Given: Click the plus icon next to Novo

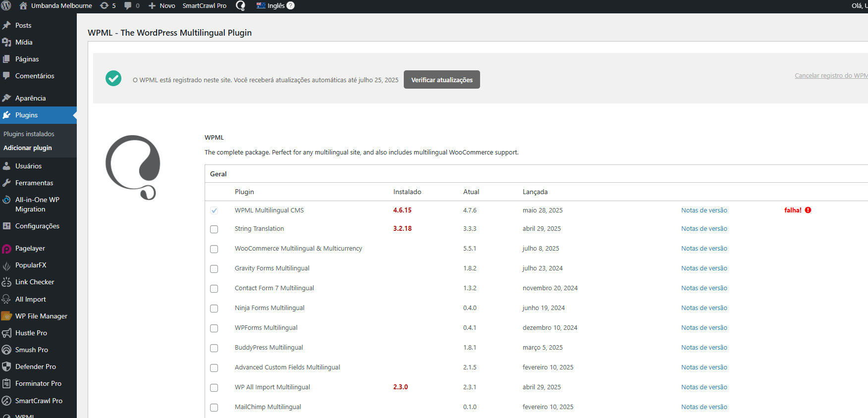Looking at the screenshot, I should tap(152, 6).
